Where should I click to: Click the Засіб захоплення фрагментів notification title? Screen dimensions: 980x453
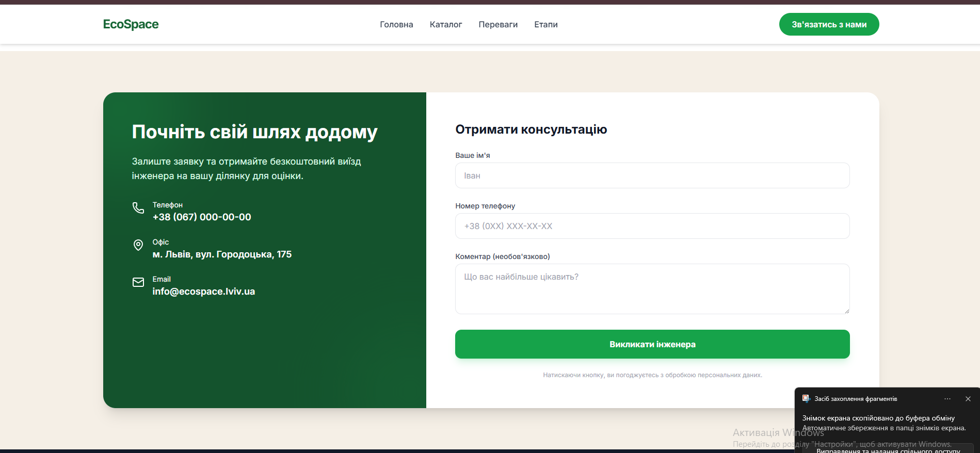pos(856,399)
